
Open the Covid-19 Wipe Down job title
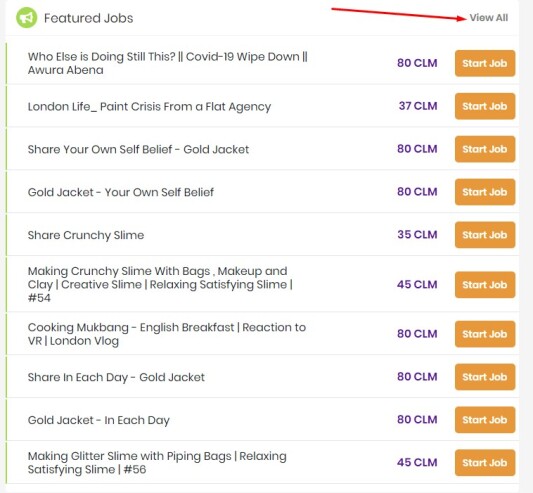tap(168, 63)
